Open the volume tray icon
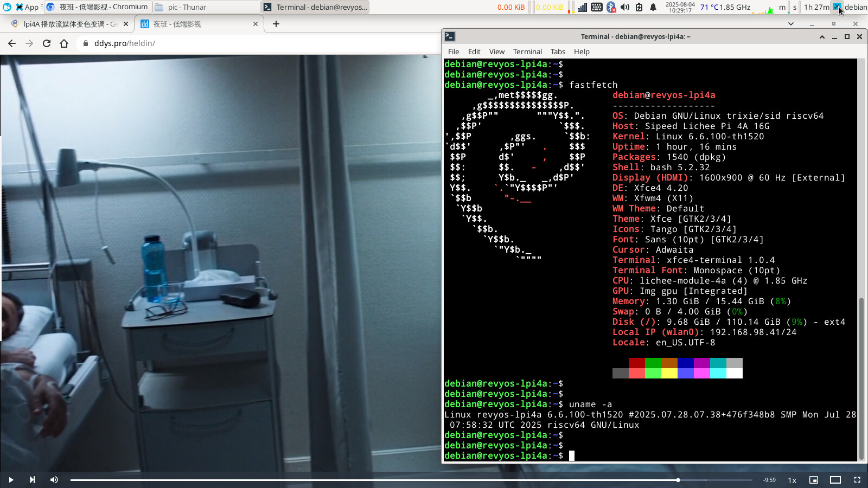The image size is (868, 488). click(625, 7)
